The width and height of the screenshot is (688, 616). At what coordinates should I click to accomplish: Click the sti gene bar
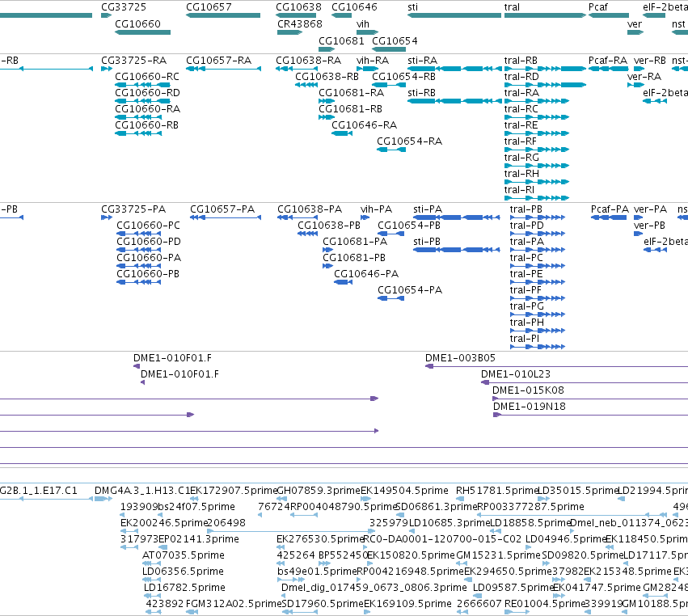[x=454, y=15]
